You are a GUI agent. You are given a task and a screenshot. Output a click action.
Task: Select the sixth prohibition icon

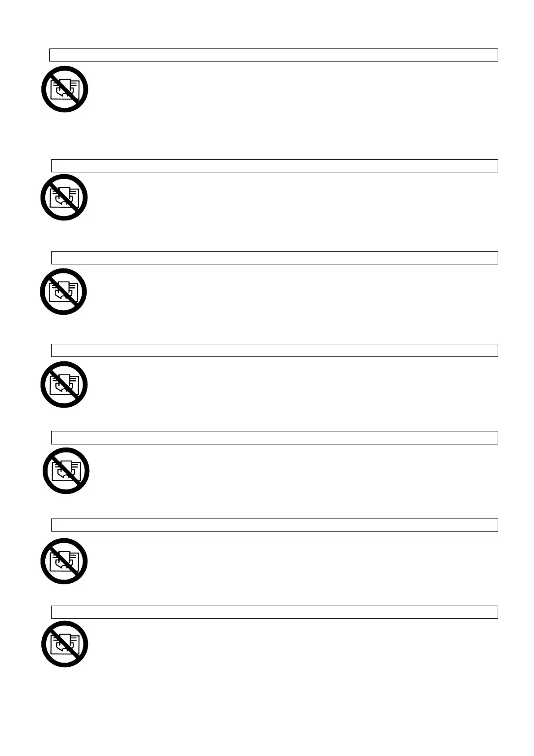(64, 561)
